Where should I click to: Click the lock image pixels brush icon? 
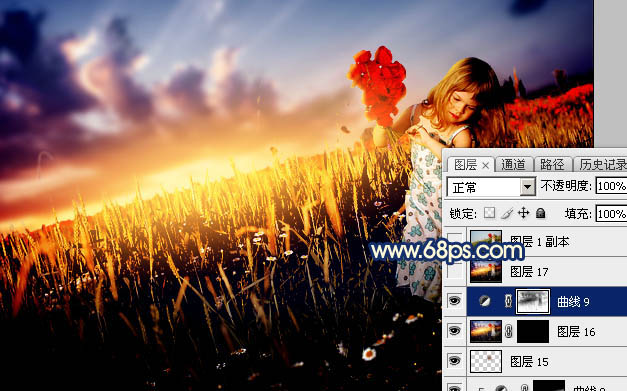(x=507, y=213)
